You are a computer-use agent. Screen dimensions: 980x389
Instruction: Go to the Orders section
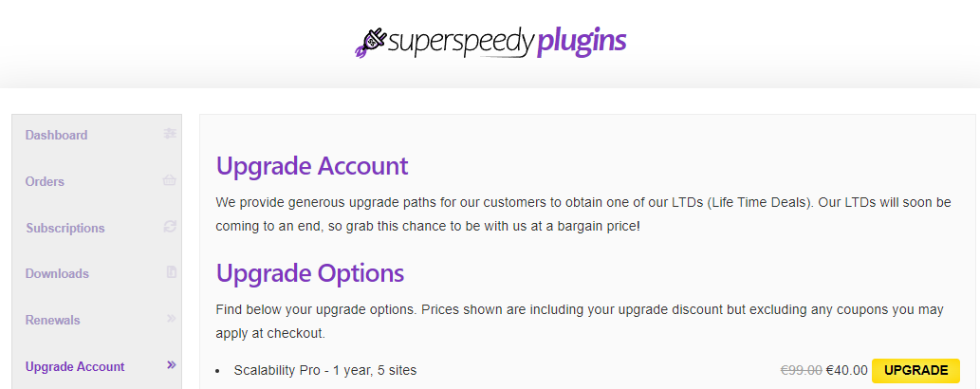pyautogui.click(x=45, y=181)
